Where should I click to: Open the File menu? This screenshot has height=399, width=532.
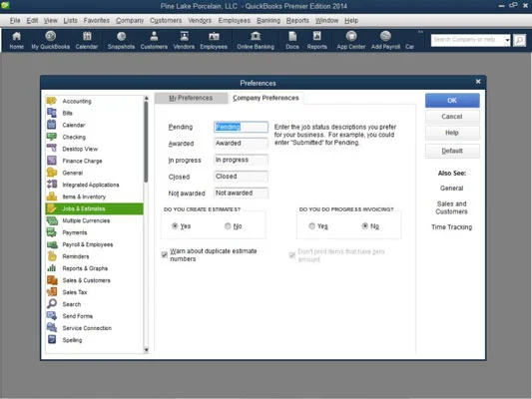15,21
